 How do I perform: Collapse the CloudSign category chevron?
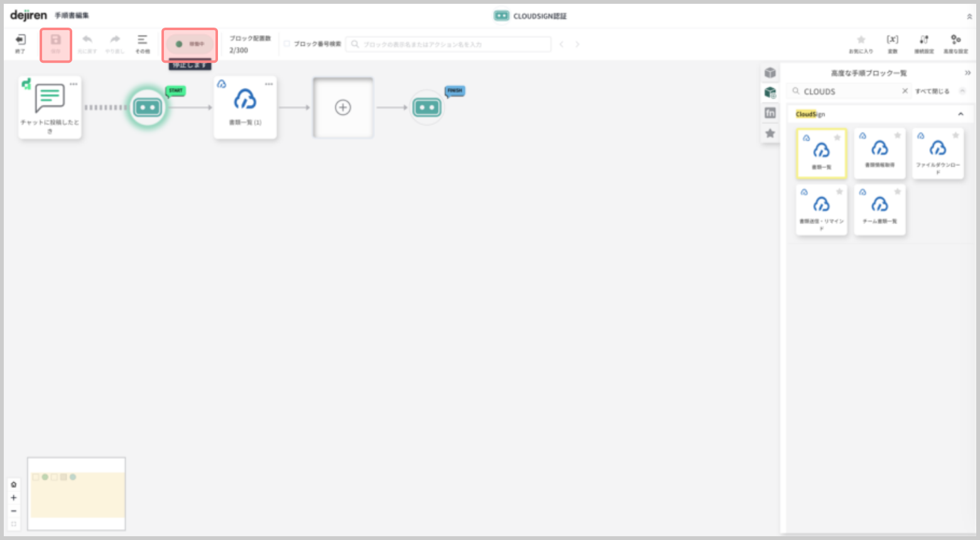tap(961, 114)
